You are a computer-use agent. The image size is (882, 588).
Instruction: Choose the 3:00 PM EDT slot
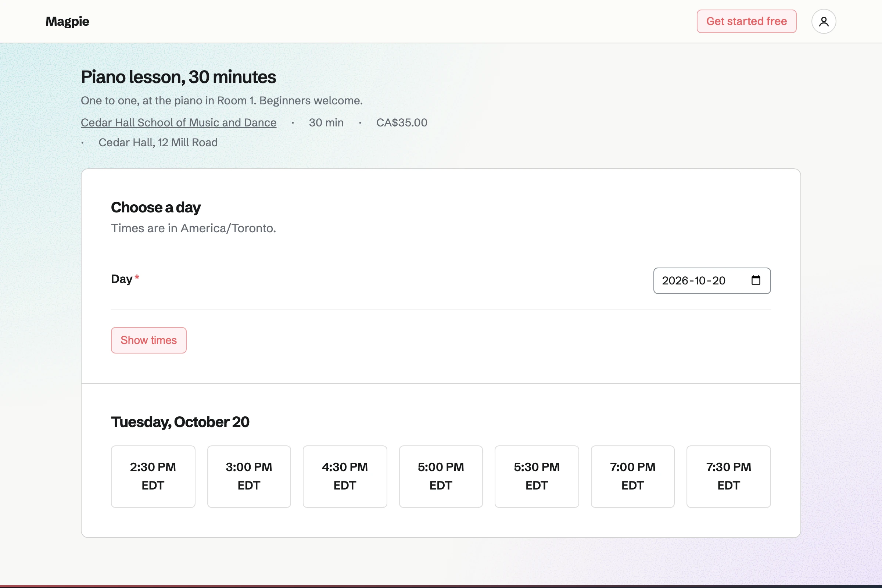coord(249,476)
